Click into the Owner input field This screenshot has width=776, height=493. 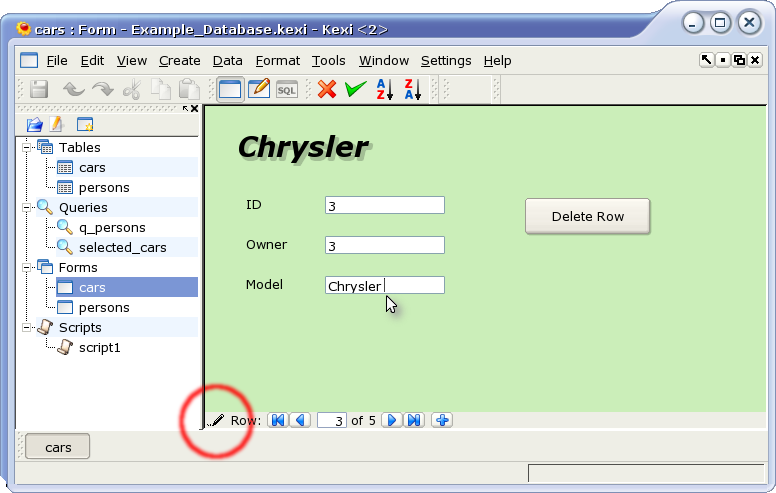click(x=384, y=245)
